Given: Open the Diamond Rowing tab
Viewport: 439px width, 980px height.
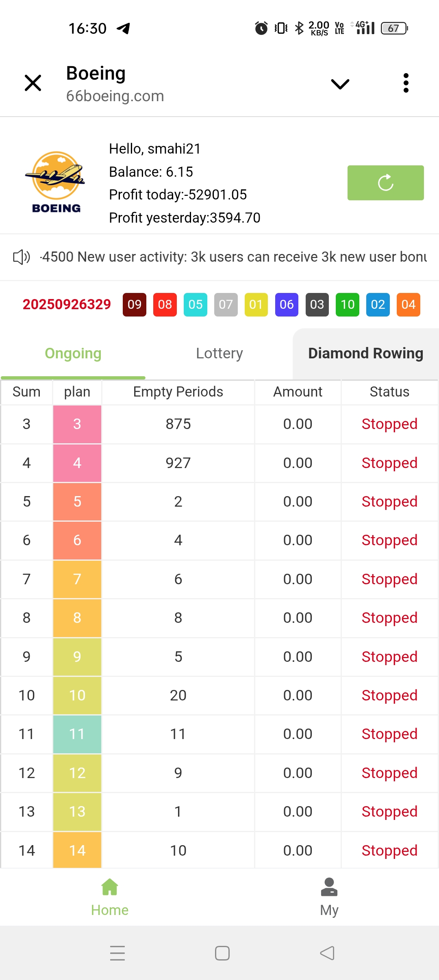Looking at the screenshot, I should click(x=365, y=353).
